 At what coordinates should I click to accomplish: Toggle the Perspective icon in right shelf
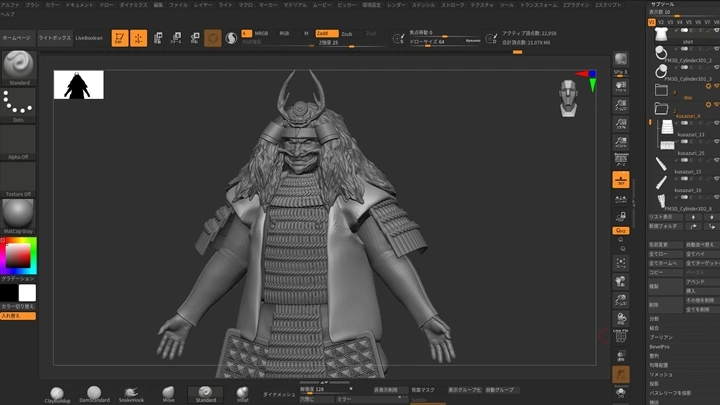pyautogui.click(x=621, y=160)
